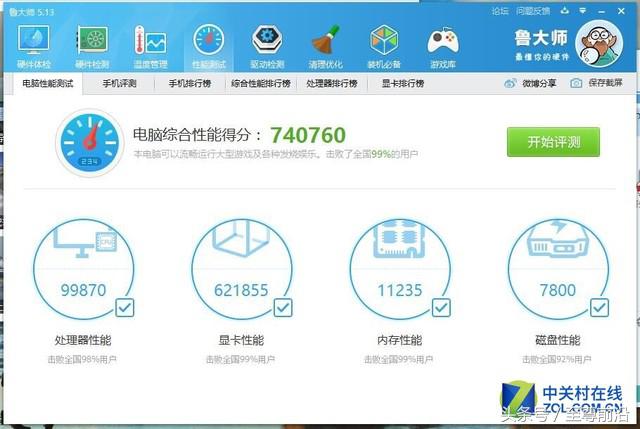Switch to 处理器排行榜 tab
Viewport: 640px width, 429px height.
pyautogui.click(x=332, y=84)
